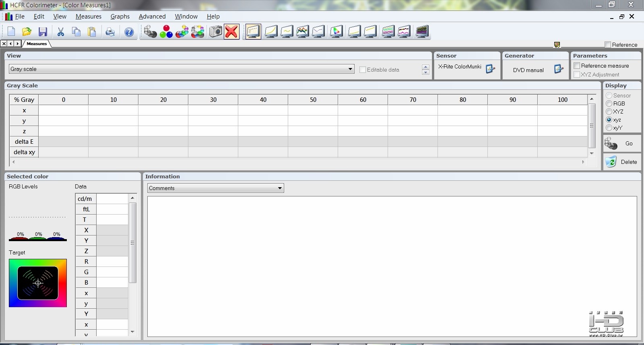Screen dimensions: 644x345
Task: Click the multicolor line graph monitor icon
Action: tap(302, 32)
